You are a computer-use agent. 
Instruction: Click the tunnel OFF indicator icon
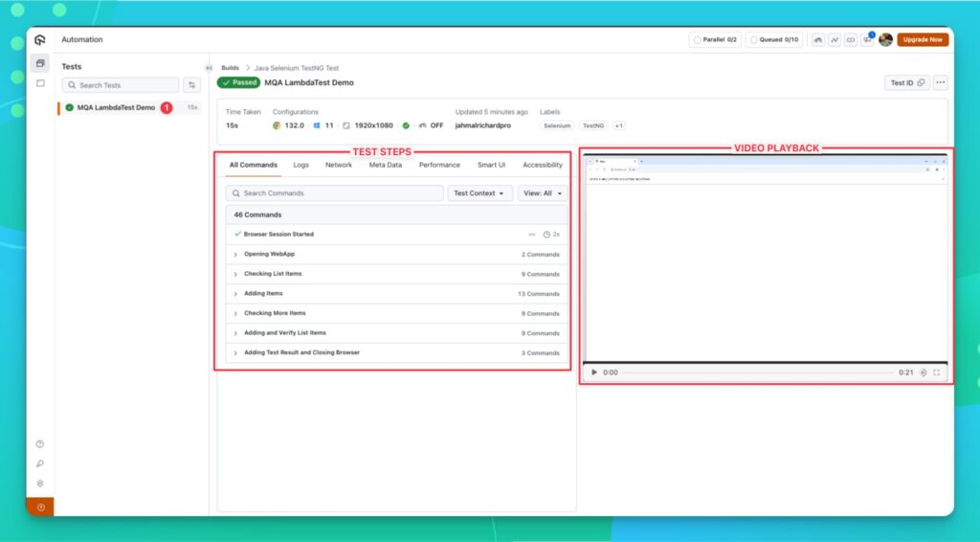[423, 125]
